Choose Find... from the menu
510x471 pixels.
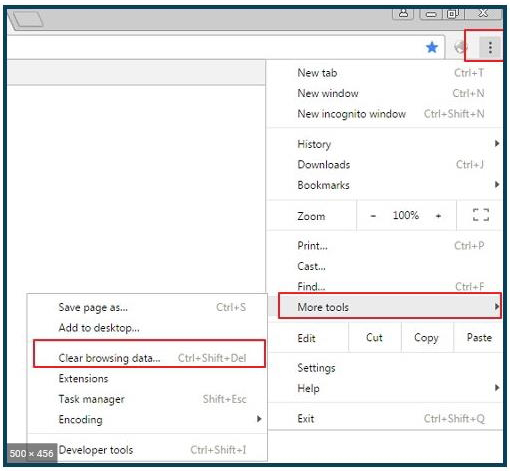385,286
